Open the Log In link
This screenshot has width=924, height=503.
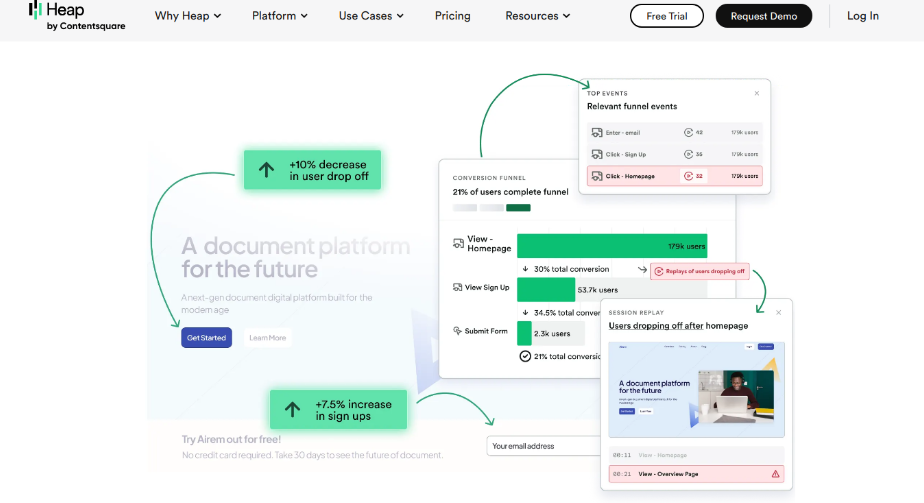click(x=863, y=16)
